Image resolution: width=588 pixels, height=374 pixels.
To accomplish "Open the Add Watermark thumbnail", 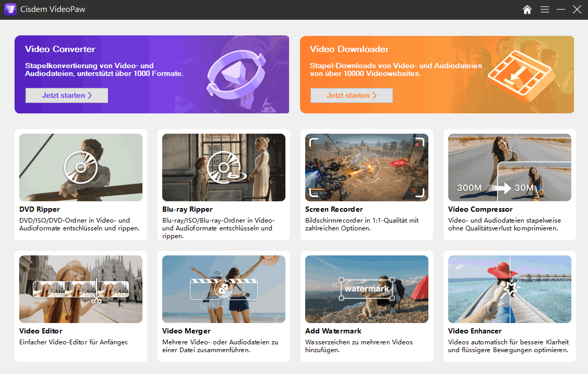I will [367, 289].
